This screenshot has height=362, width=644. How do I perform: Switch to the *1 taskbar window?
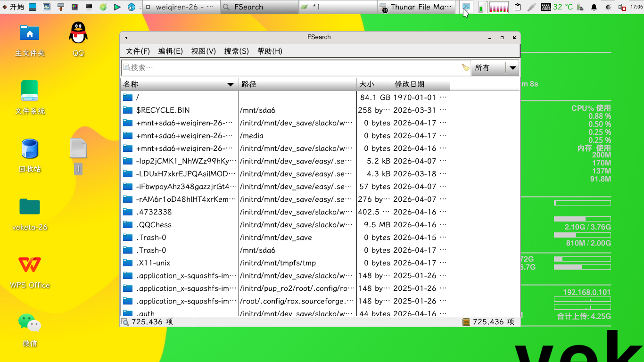(x=338, y=7)
